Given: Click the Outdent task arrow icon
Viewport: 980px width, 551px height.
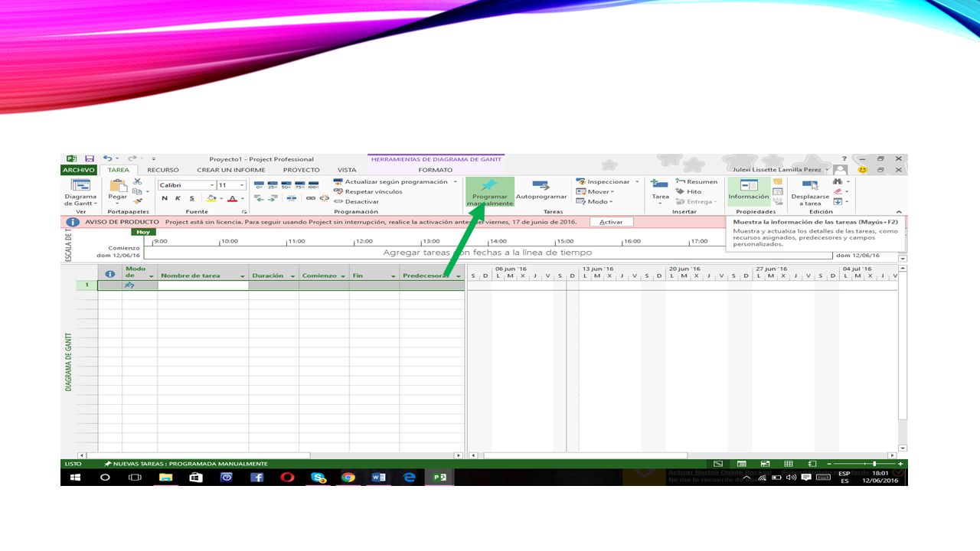Looking at the screenshot, I should pyautogui.click(x=259, y=197).
